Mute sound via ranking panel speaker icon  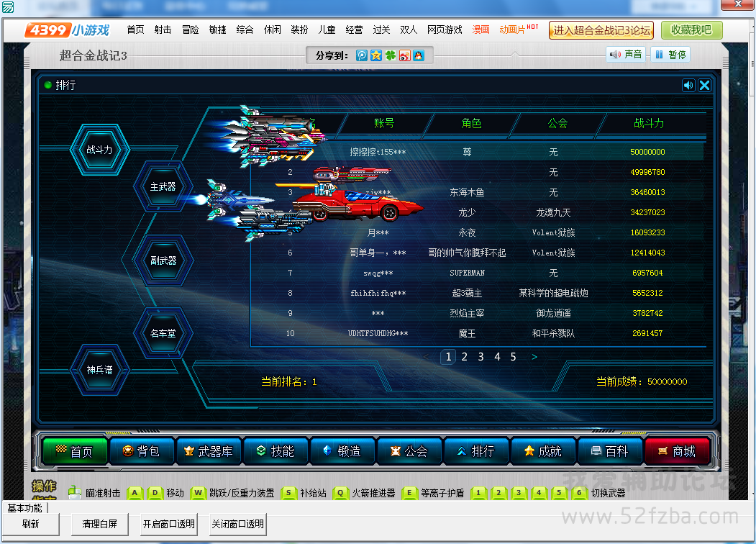coord(688,85)
